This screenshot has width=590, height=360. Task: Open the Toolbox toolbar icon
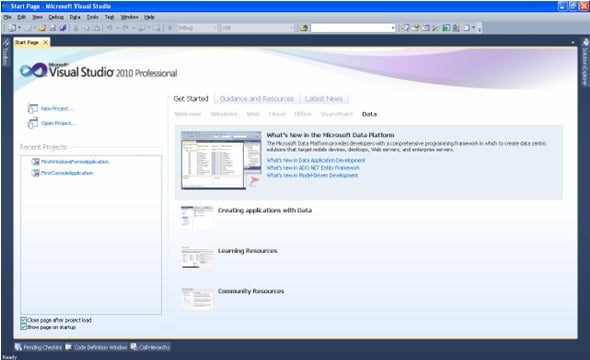click(x=436, y=28)
